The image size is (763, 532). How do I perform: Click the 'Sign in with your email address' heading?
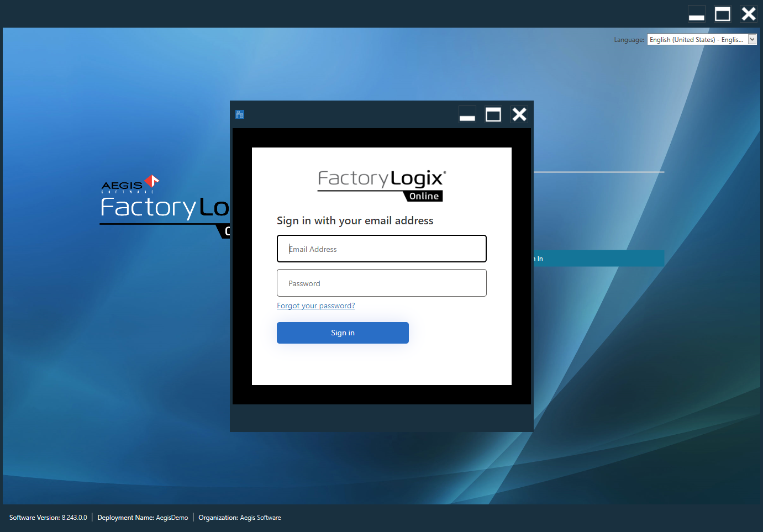coord(355,221)
